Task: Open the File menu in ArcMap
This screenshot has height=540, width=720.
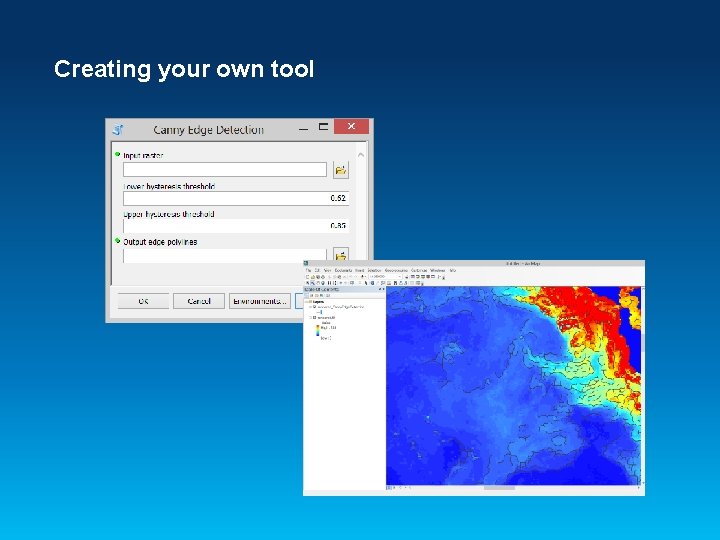Action: [x=308, y=270]
